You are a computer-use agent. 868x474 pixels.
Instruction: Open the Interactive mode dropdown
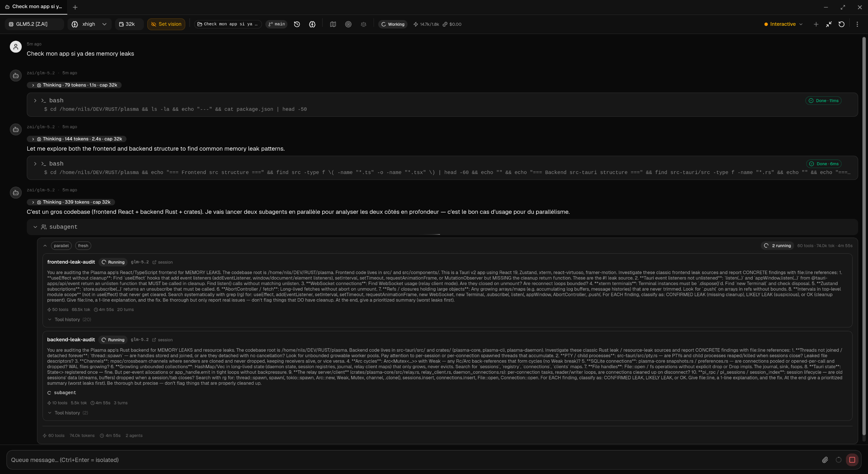(x=783, y=24)
